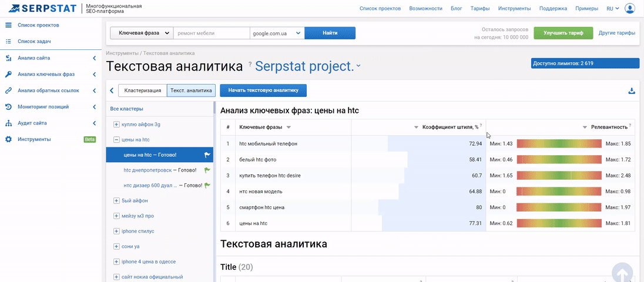Expand the Анализ ключевых фраз sidebar chevron
644x282 pixels.
(x=95, y=74)
